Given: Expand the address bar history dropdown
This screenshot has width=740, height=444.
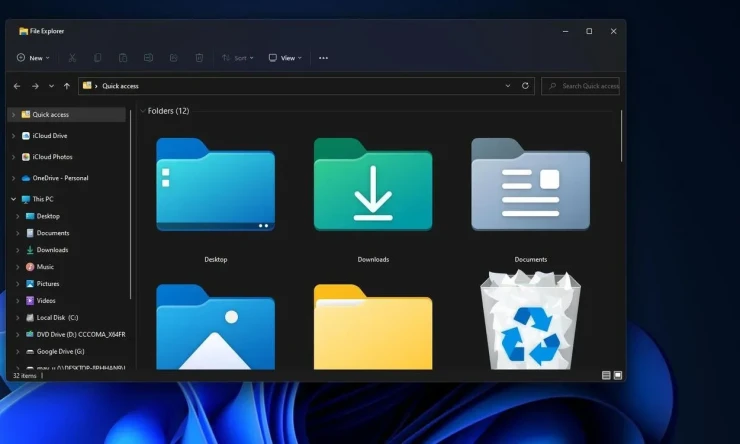Looking at the screenshot, I should click(508, 86).
